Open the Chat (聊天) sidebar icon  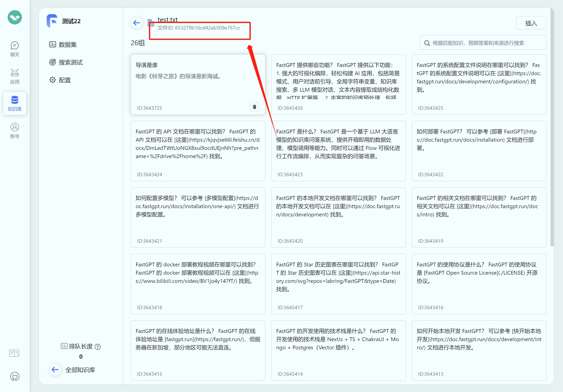[x=15, y=49]
